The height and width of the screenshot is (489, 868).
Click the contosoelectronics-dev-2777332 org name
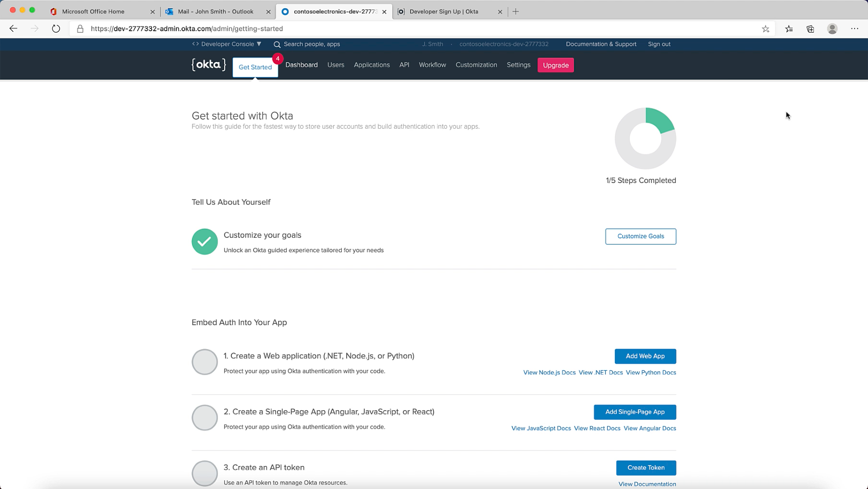504,44
